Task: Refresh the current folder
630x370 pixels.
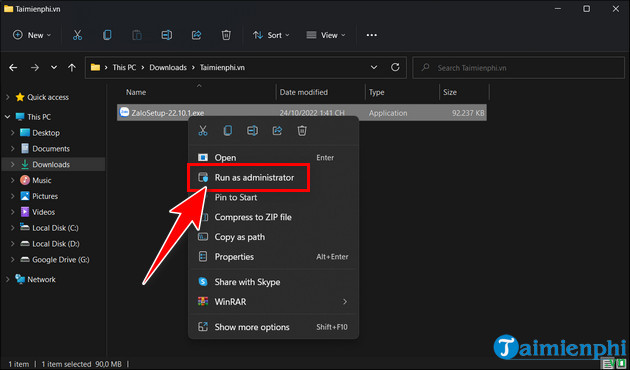Action: pos(395,67)
